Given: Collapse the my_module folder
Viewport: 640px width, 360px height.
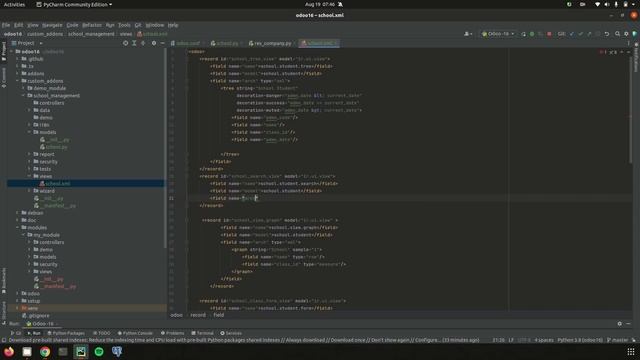Looking at the screenshot, I should point(24,235).
